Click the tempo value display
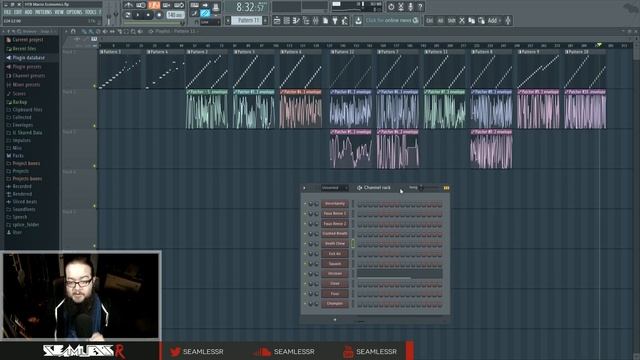 click(x=175, y=15)
